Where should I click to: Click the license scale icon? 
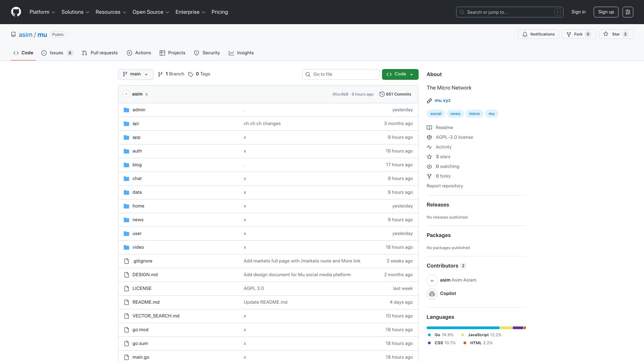tap(429, 137)
